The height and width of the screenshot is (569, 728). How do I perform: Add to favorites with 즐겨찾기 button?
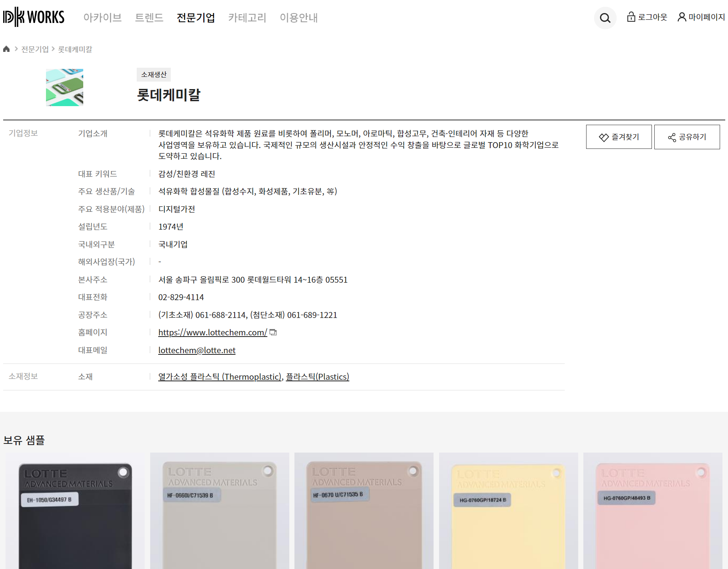(619, 137)
